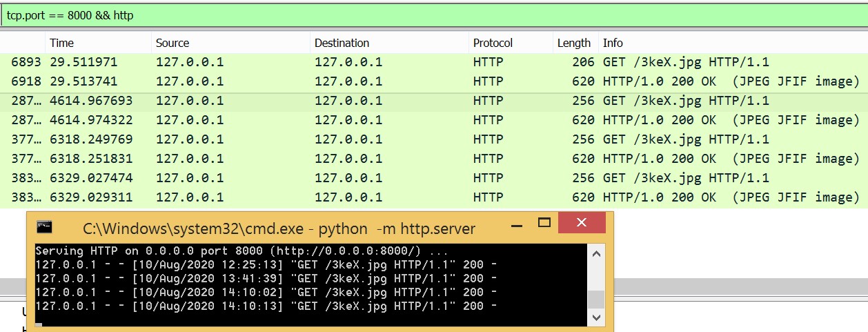This screenshot has height=332, width=868.
Task: Close the cmd.exe python console window
Action: (582, 223)
